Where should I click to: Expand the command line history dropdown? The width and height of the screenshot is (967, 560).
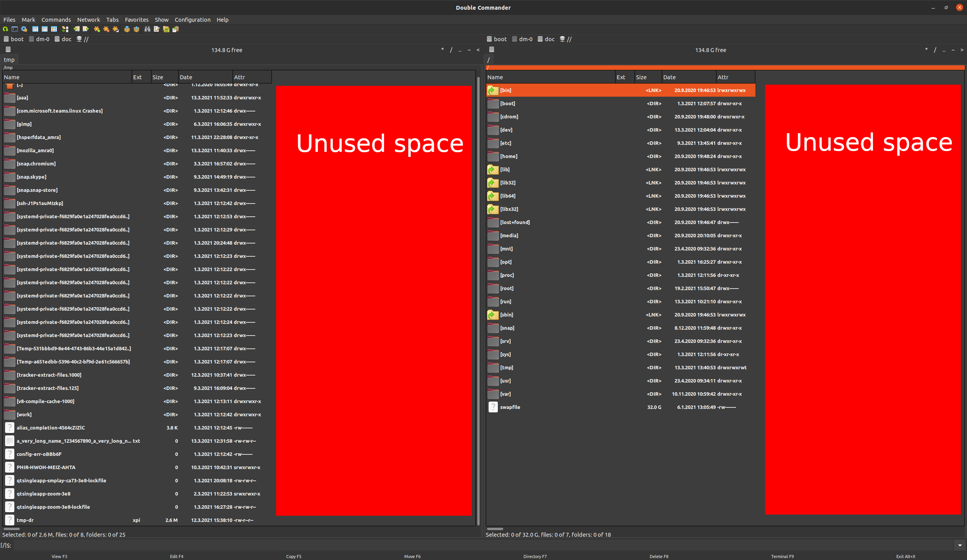click(x=960, y=545)
